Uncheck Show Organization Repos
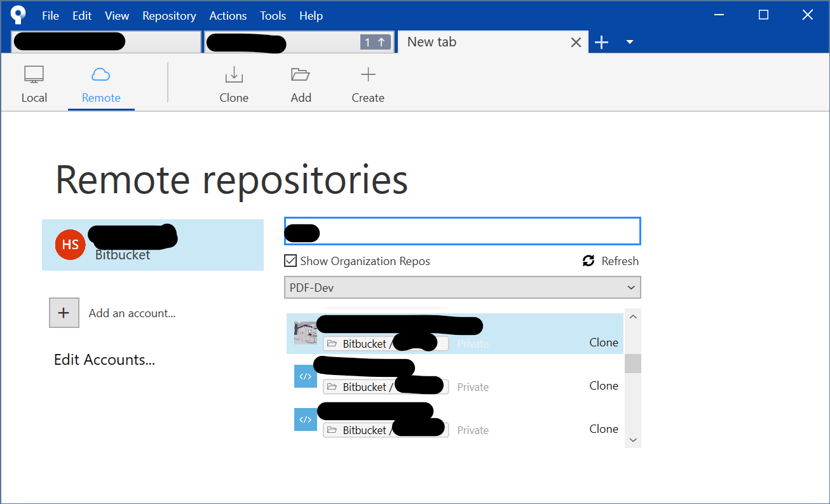The height and width of the screenshot is (504, 830). click(x=290, y=261)
